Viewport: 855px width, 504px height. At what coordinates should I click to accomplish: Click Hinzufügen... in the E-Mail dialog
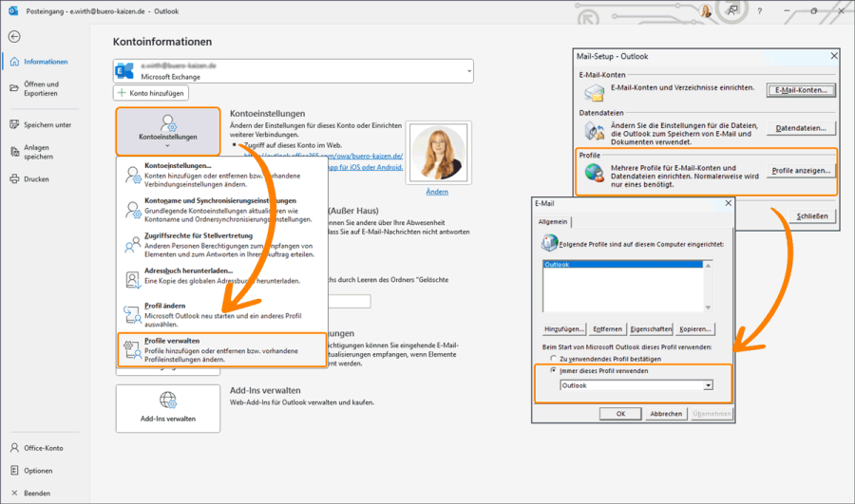(563, 329)
